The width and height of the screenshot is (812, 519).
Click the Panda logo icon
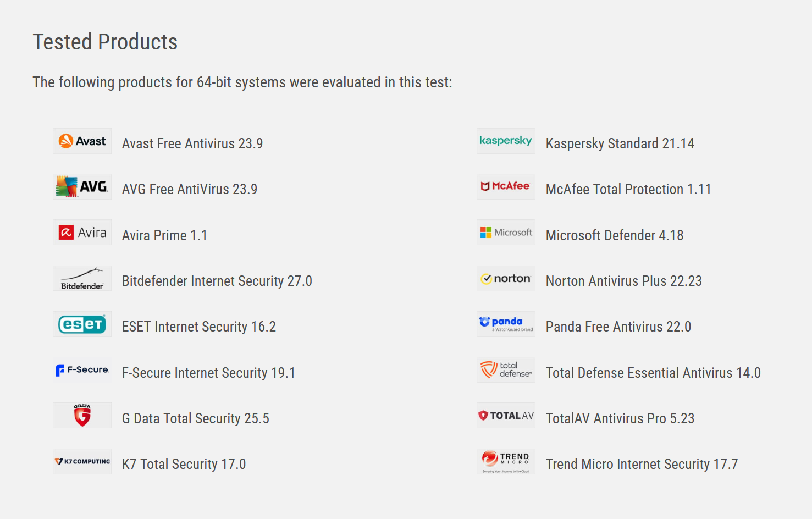506,324
